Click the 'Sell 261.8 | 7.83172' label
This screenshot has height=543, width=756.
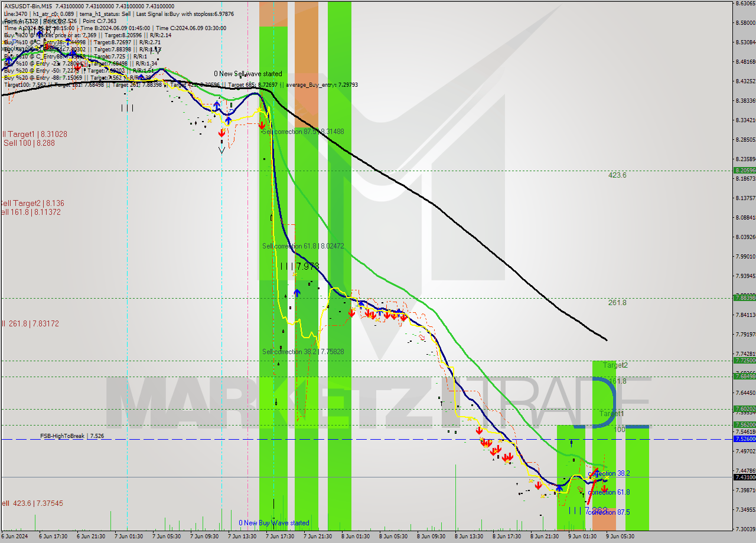(x=30, y=323)
